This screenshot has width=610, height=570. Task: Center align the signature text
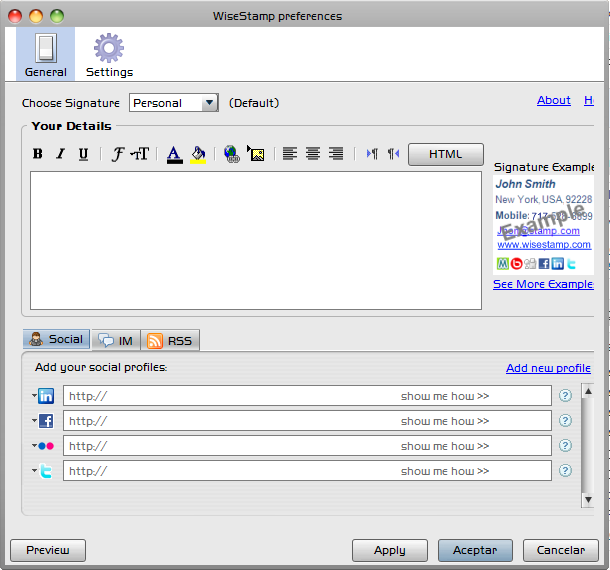tap(313, 154)
